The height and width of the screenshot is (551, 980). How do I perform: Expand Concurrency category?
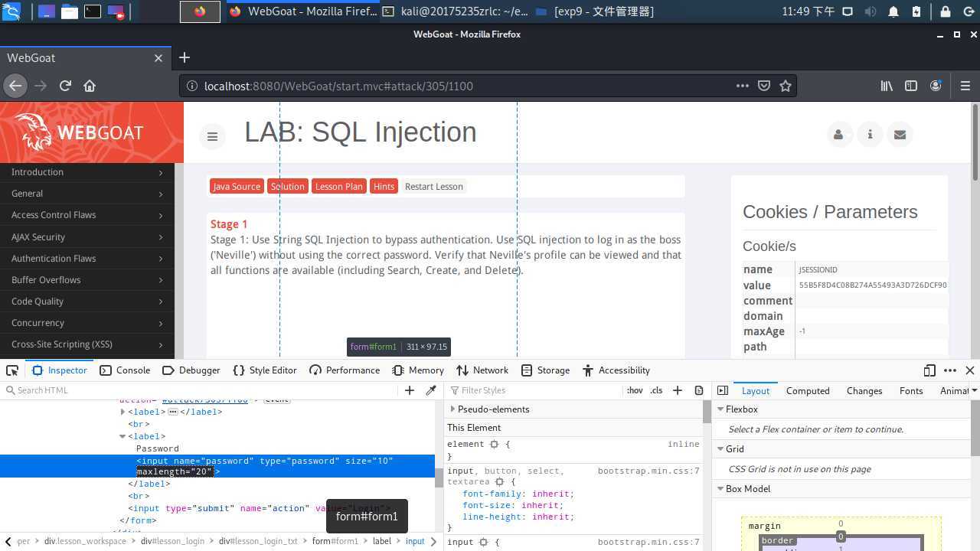point(87,323)
